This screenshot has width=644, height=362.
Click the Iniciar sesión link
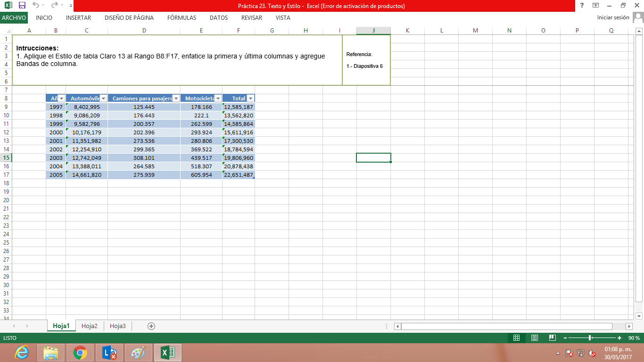tap(613, 17)
